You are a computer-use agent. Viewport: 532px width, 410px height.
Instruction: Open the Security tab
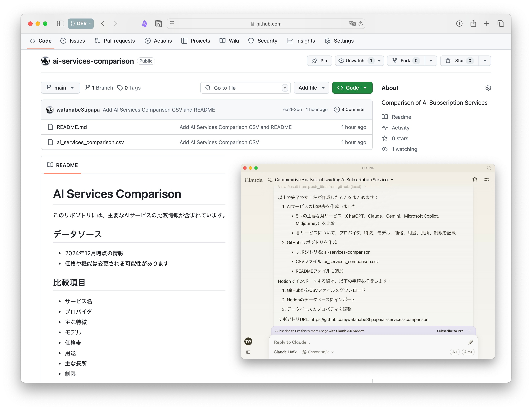click(x=263, y=41)
